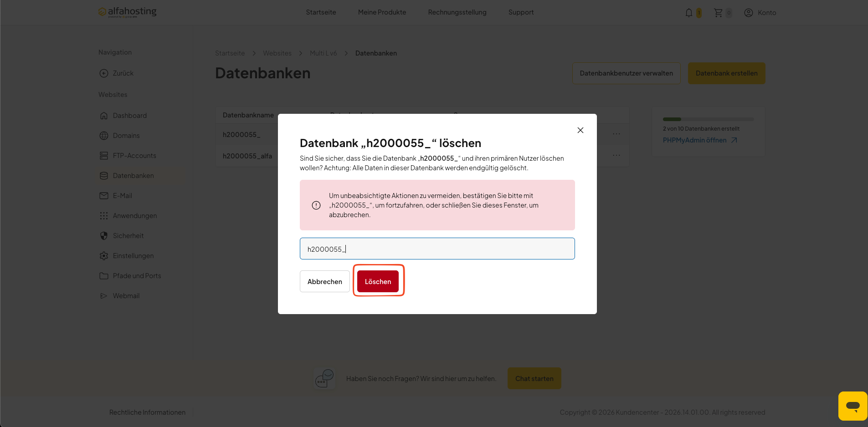Go to Multi L v6 breadcrumb
The height and width of the screenshot is (427, 868).
tap(324, 53)
